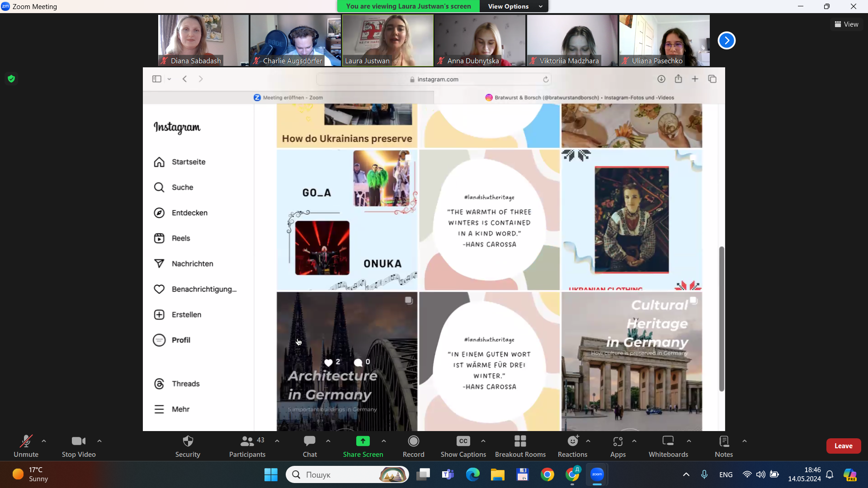Click the red Leave button
This screenshot has height=488, width=868.
coord(843,446)
